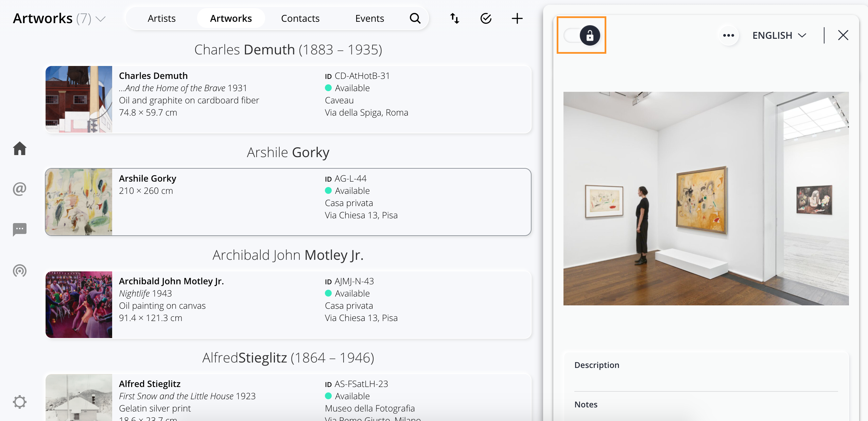The width and height of the screenshot is (868, 421).
Task: Click '74.8 × 59.7 cm' dimensions text
Action: click(x=148, y=113)
